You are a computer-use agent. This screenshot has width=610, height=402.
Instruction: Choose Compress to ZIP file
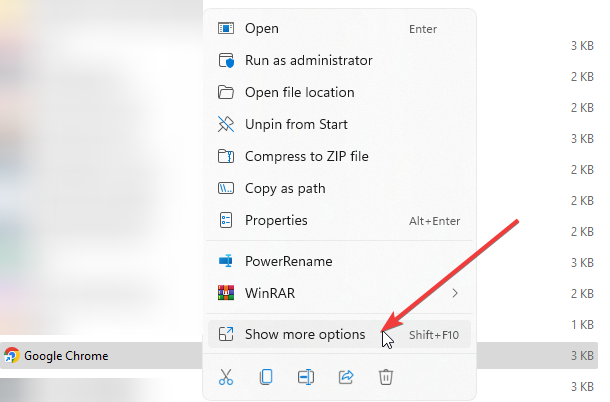click(x=339, y=156)
